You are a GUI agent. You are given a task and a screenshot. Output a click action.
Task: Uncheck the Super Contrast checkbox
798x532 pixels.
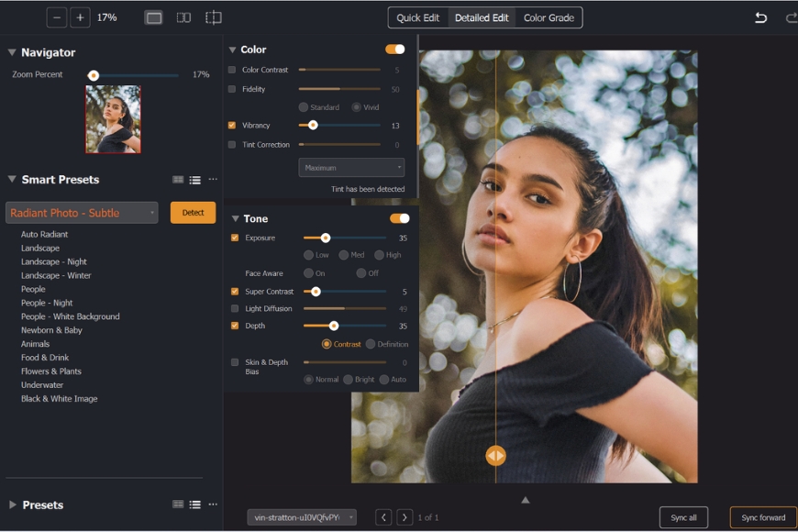tap(235, 292)
